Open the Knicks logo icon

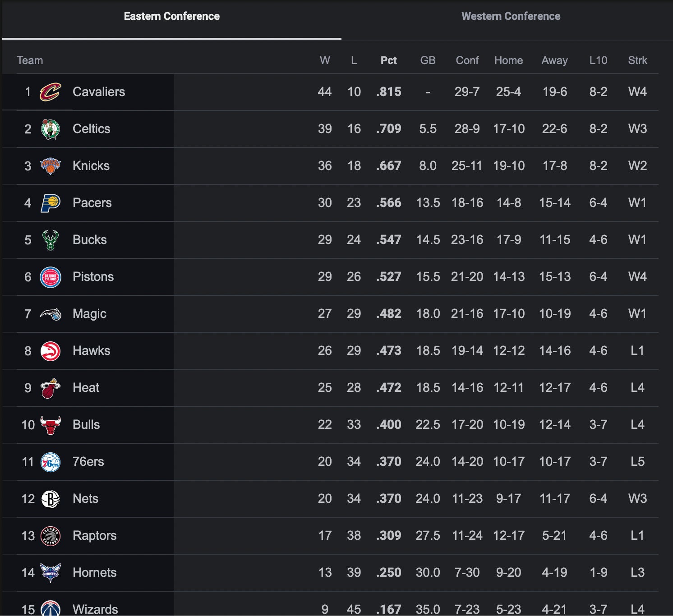[x=50, y=166]
